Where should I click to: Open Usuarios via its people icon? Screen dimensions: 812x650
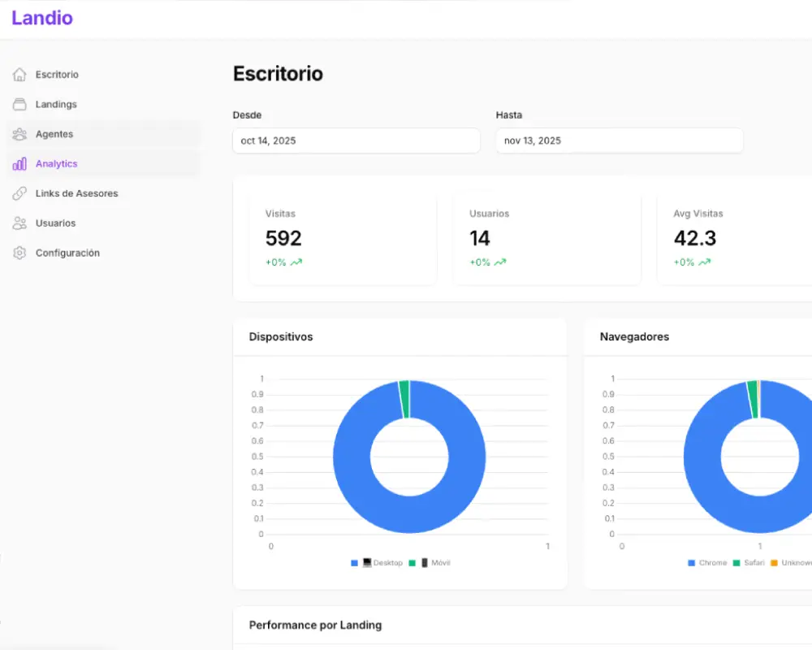[x=19, y=223]
